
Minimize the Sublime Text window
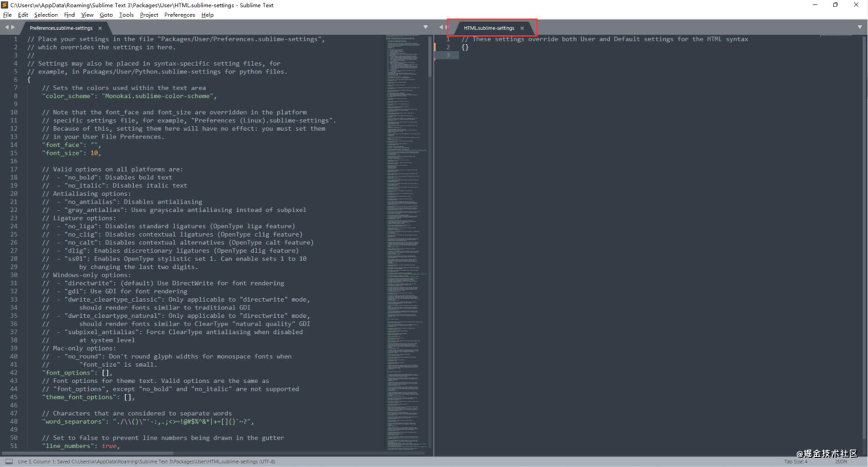coord(815,5)
